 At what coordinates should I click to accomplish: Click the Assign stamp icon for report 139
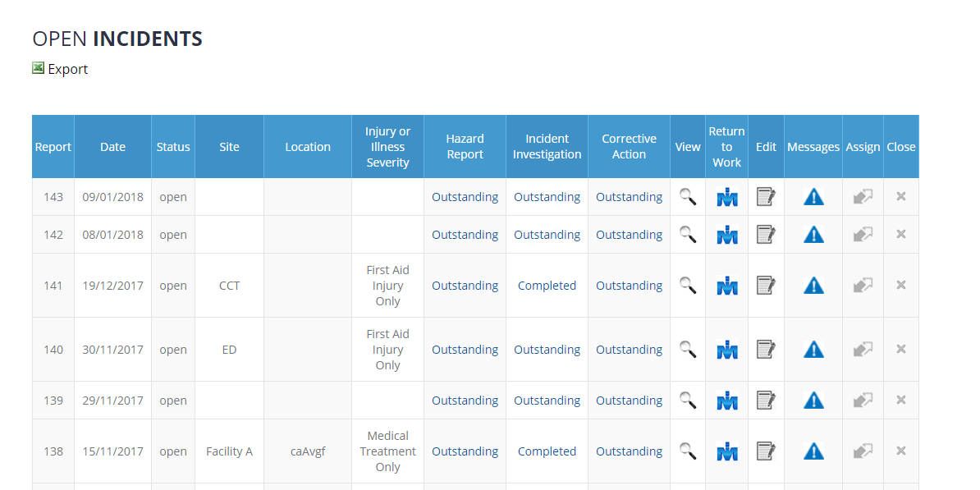(x=863, y=400)
